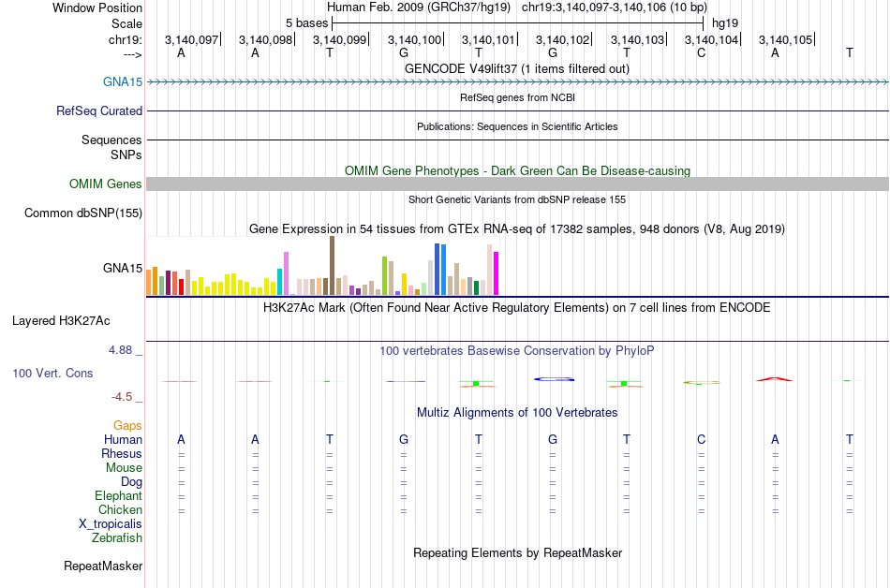Click the red PhyloP conservation mark on right
Viewport: 890px width, 588px height.
(x=775, y=379)
